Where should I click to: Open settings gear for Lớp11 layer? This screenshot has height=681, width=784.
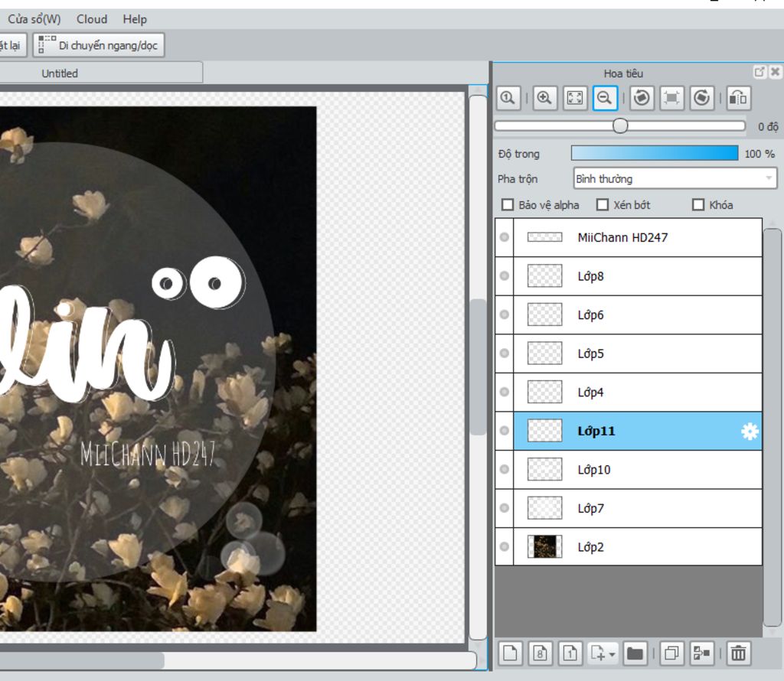(x=750, y=432)
